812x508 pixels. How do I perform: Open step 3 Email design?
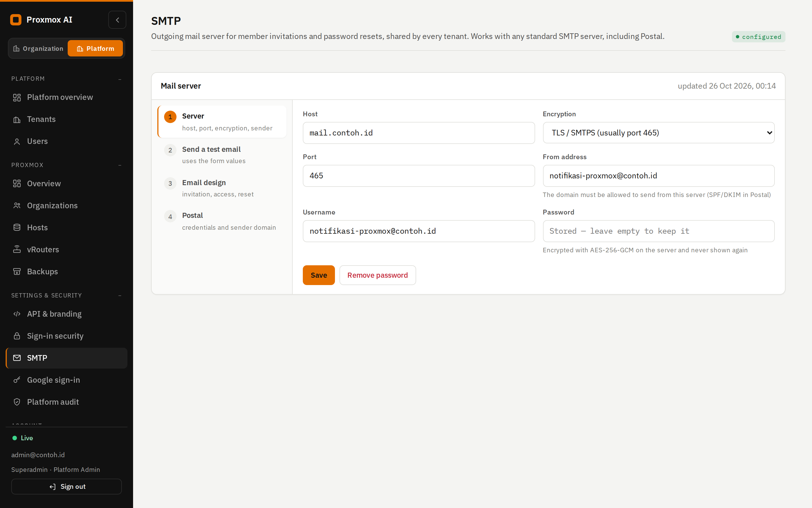click(x=222, y=188)
